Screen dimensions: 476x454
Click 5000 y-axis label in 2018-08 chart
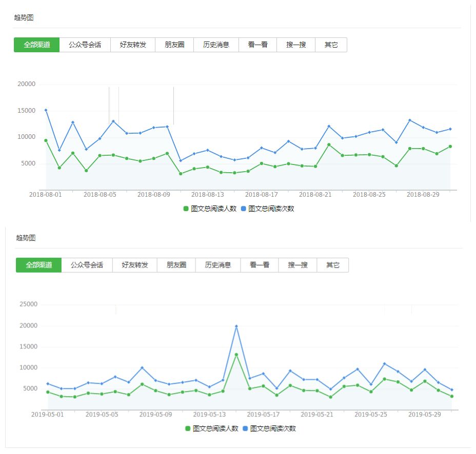click(28, 163)
